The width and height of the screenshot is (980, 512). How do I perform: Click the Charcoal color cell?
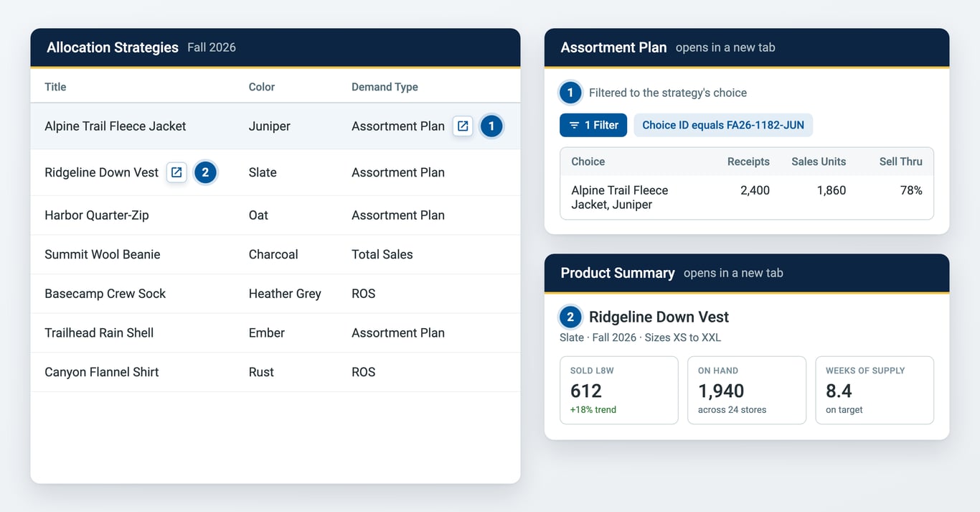pos(273,254)
